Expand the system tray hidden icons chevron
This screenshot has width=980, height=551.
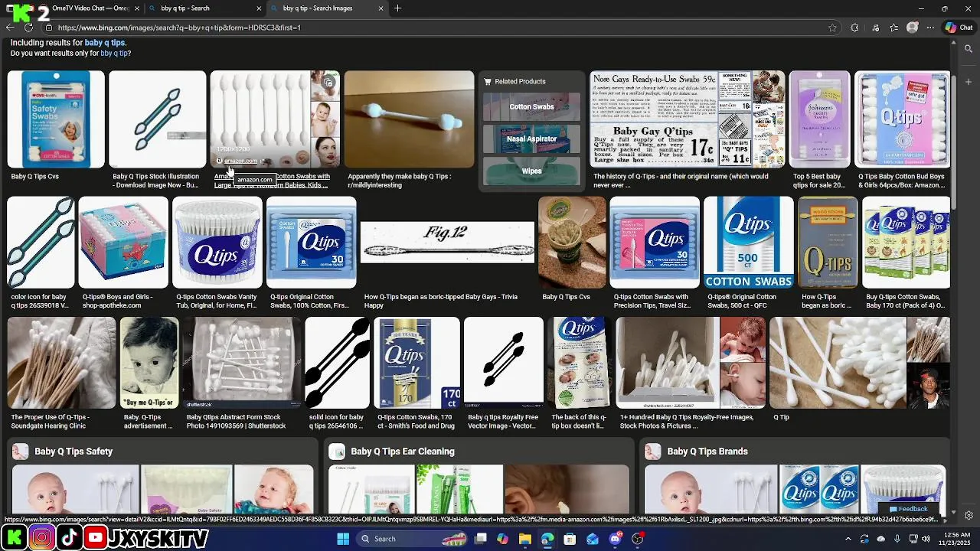(x=849, y=539)
